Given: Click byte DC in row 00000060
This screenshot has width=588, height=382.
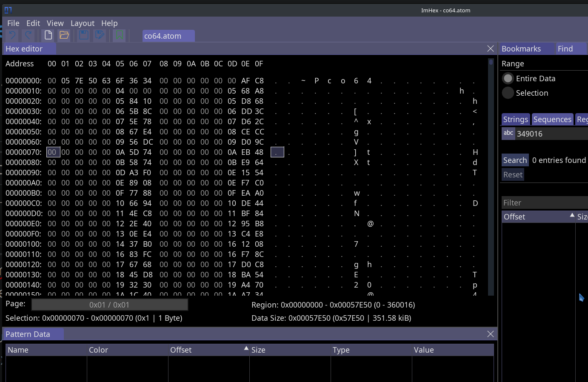Looking at the screenshot, I should (147, 142).
